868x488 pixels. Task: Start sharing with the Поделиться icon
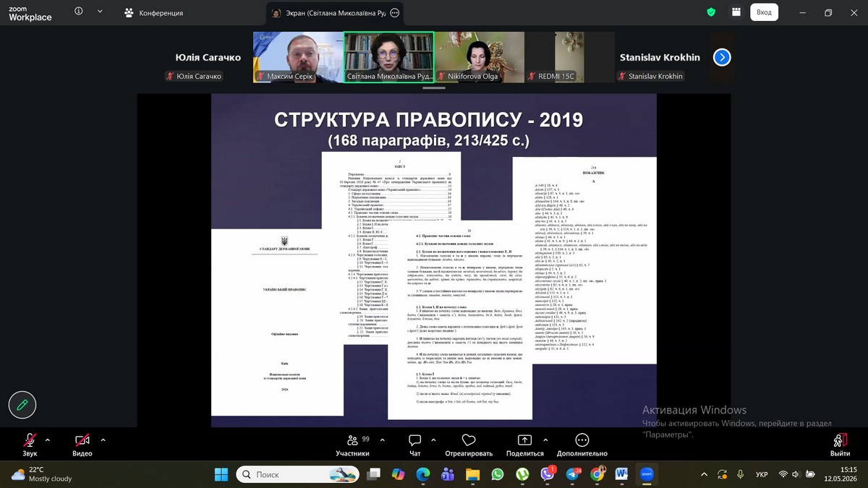tap(525, 440)
